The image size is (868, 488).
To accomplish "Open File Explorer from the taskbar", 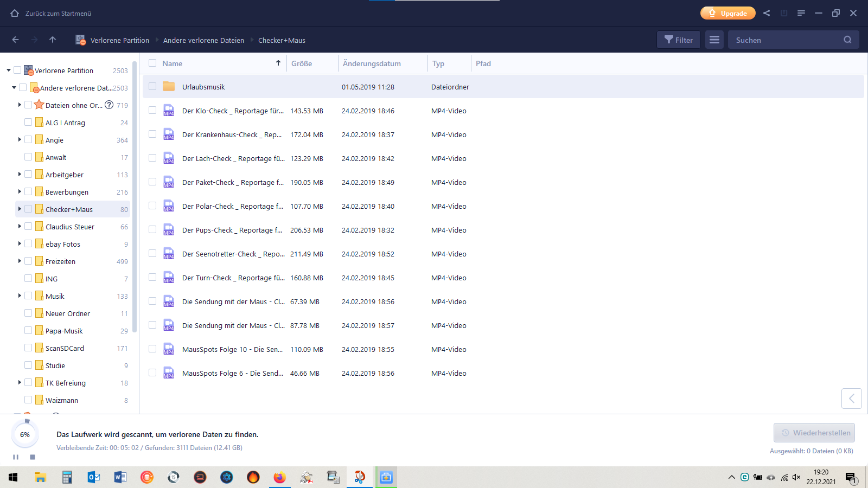I will tap(41, 477).
